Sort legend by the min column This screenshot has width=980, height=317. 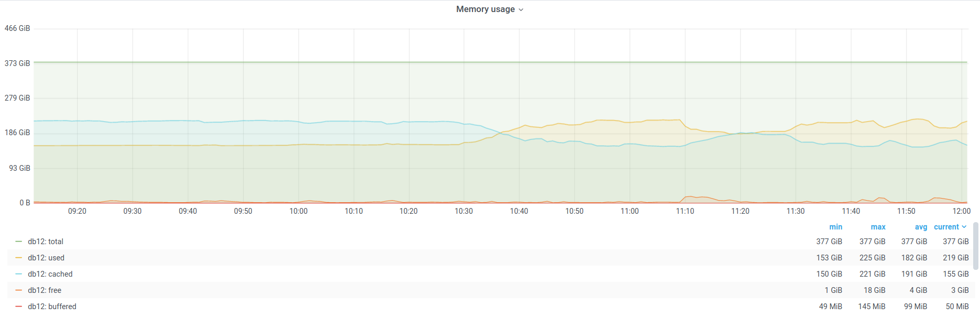click(835, 227)
